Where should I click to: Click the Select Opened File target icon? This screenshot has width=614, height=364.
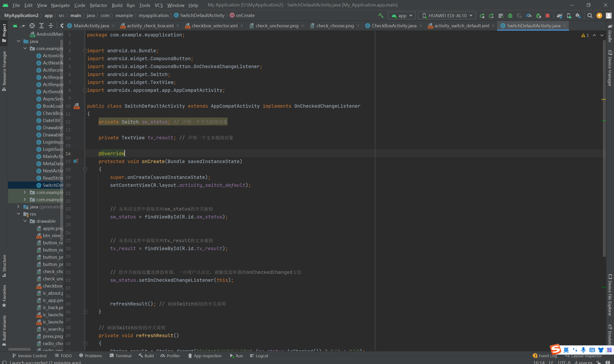tap(32, 25)
